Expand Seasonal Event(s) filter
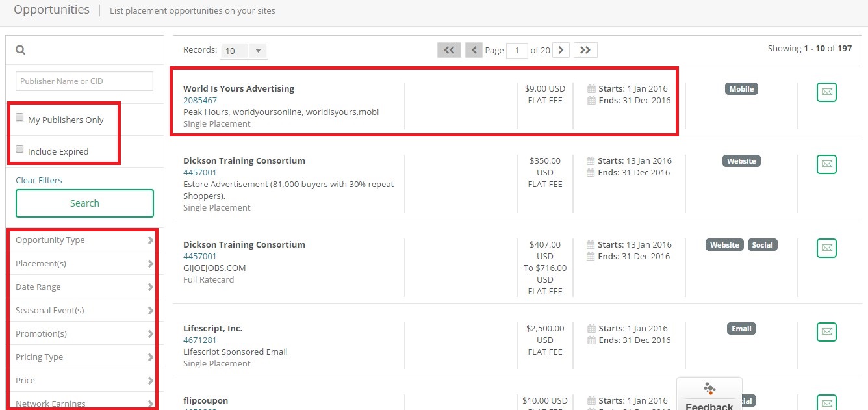 84,310
